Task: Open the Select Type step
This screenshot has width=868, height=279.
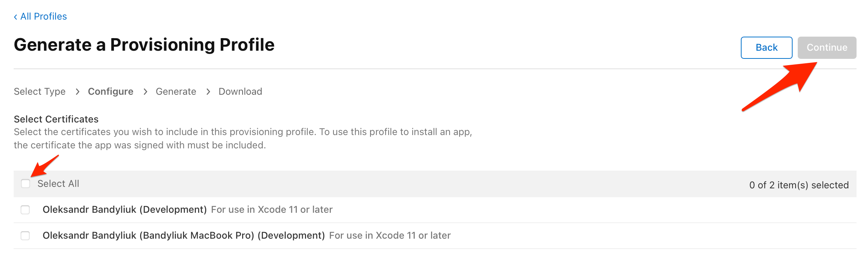Action: pyautogui.click(x=40, y=91)
